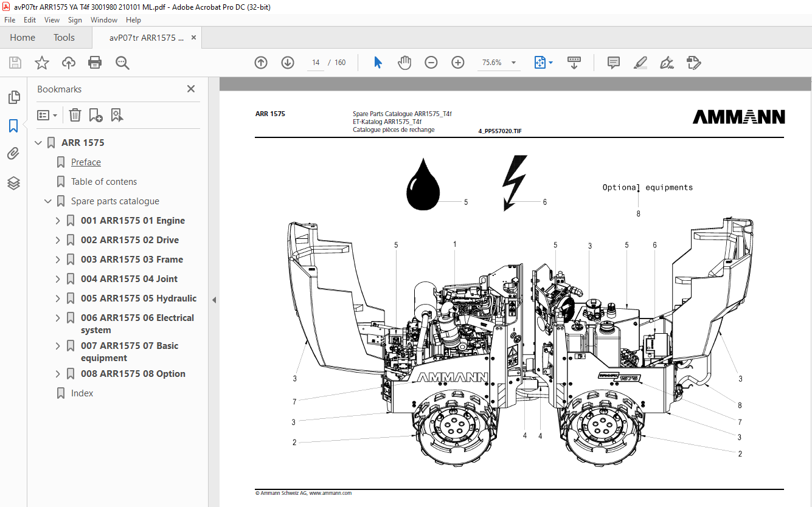The height and width of the screenshot is (507, 812).
Task: Expand 006 ARR1575 06 Electrical system
Action: [x=58, y=318]
